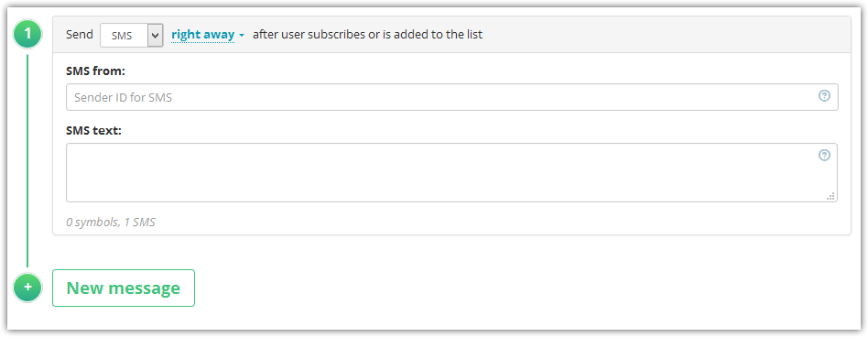868x337 pixels.
Task: Open help icon in Sender ID field
Action: pyautogui.click(x=824, y=96)
